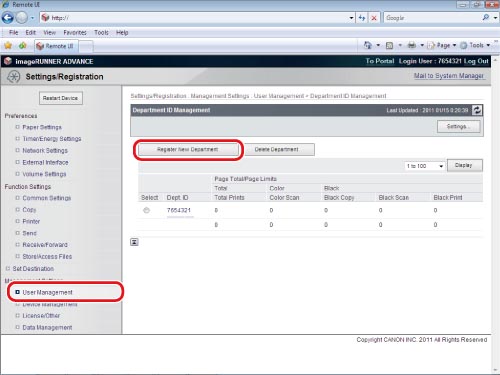Viewport: 500px width, 375px height.
Task: Click Google search magnifier icon
Action: (486, 17)
